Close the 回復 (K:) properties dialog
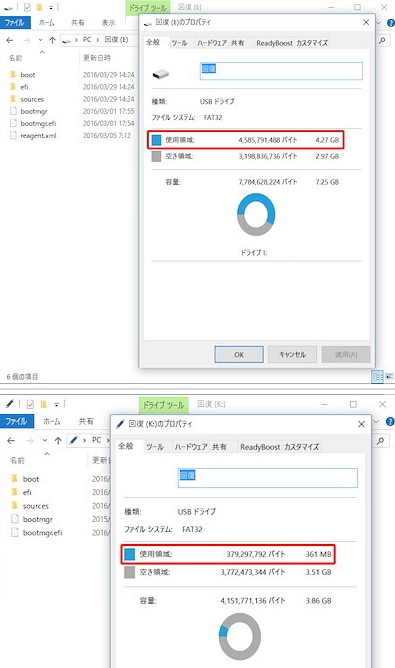This screenshot has height=668, width=395. pyautogui.click(x=361, y=424)
